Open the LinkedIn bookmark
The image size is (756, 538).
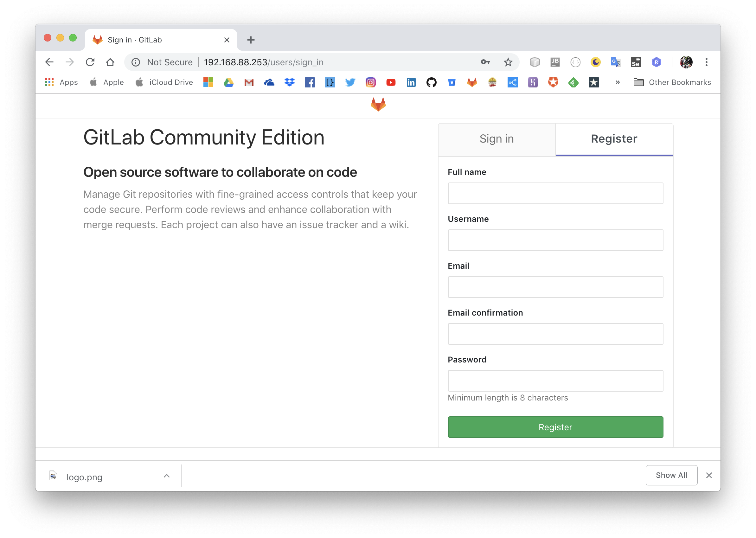[x=411, y=82]
